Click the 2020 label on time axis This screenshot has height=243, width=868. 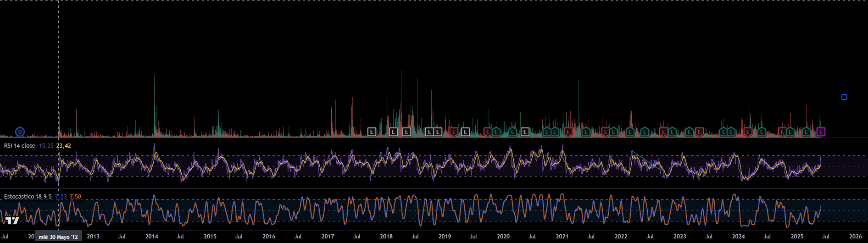click(503, 237)
